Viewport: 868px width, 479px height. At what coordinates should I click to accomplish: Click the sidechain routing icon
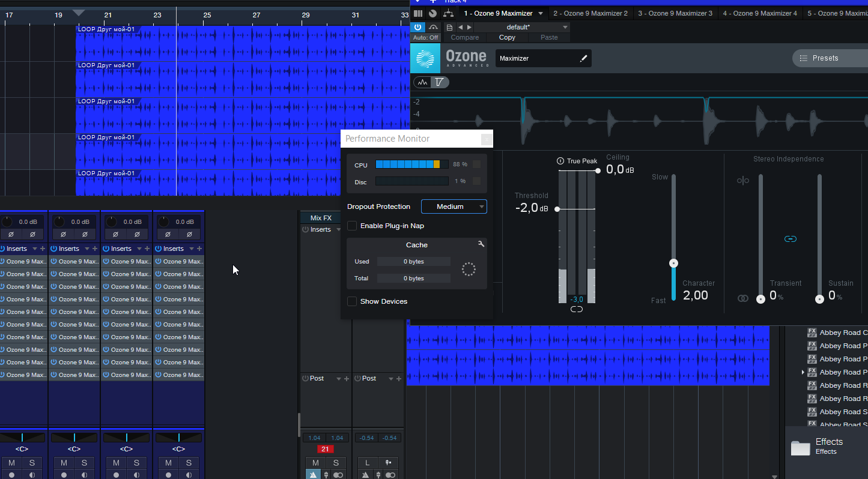[x=448, y=13]
